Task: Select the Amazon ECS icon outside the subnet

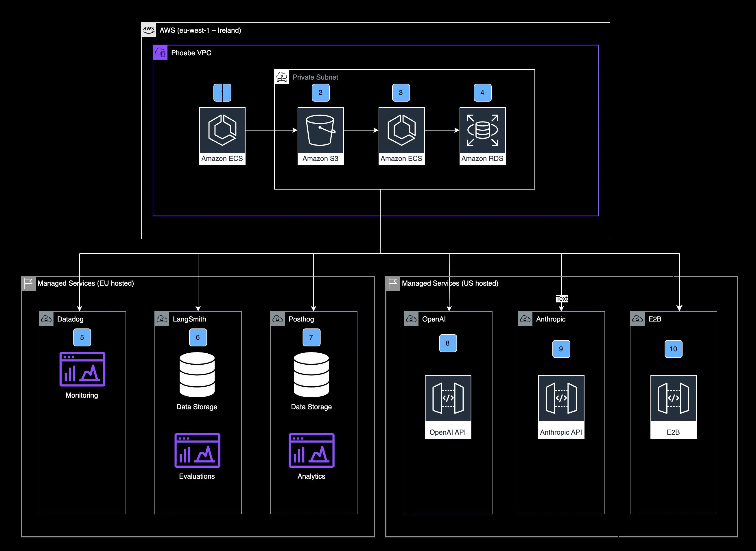Action: point(222,131)
